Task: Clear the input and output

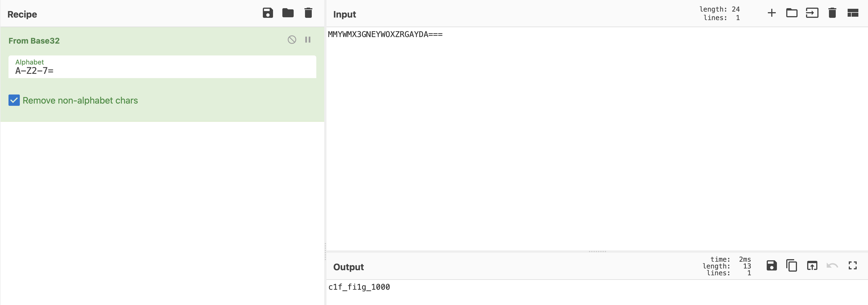Action: (832, 13)
